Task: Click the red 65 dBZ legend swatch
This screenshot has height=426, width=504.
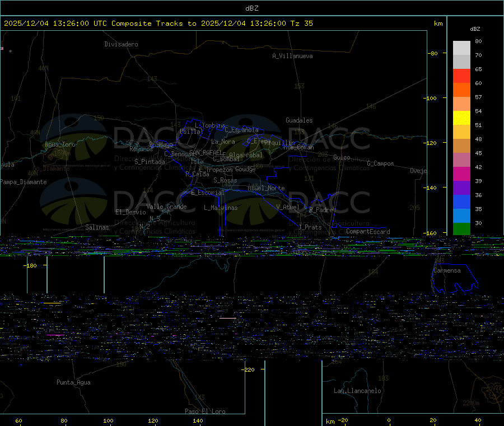Action: 461,76
